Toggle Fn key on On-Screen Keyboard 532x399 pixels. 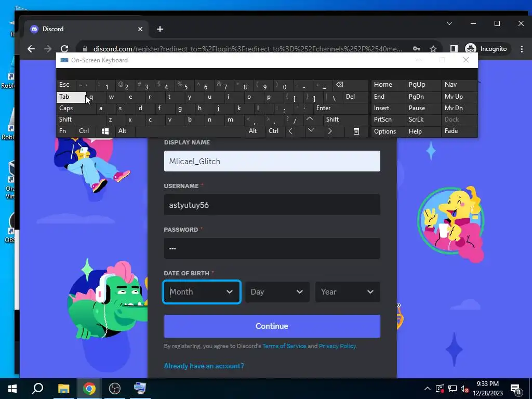[x=66, y=131]
